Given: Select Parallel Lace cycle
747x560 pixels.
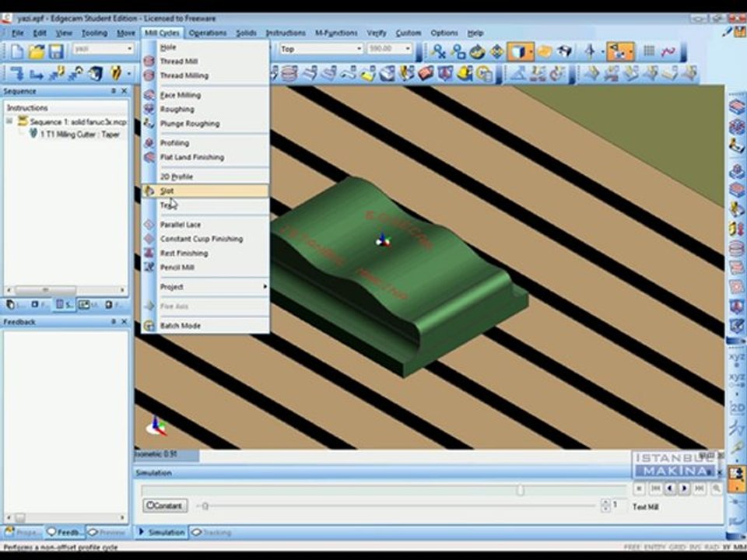Looking at the screenshot, I should click(x=205, y=225).
